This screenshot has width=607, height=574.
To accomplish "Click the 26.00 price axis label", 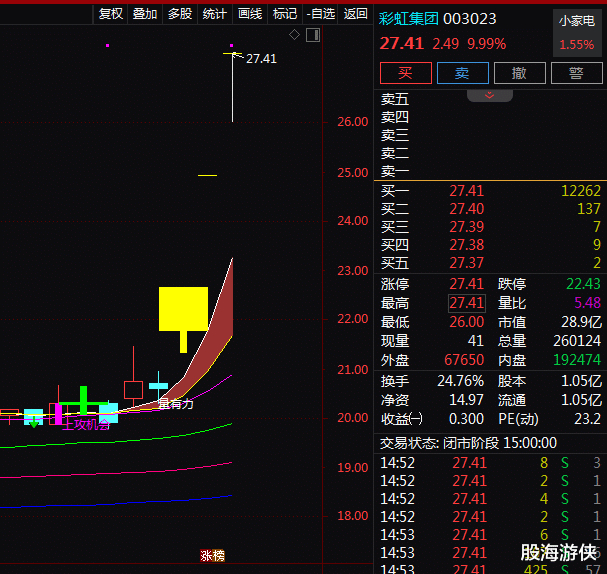I will click(x=353, y=122).
